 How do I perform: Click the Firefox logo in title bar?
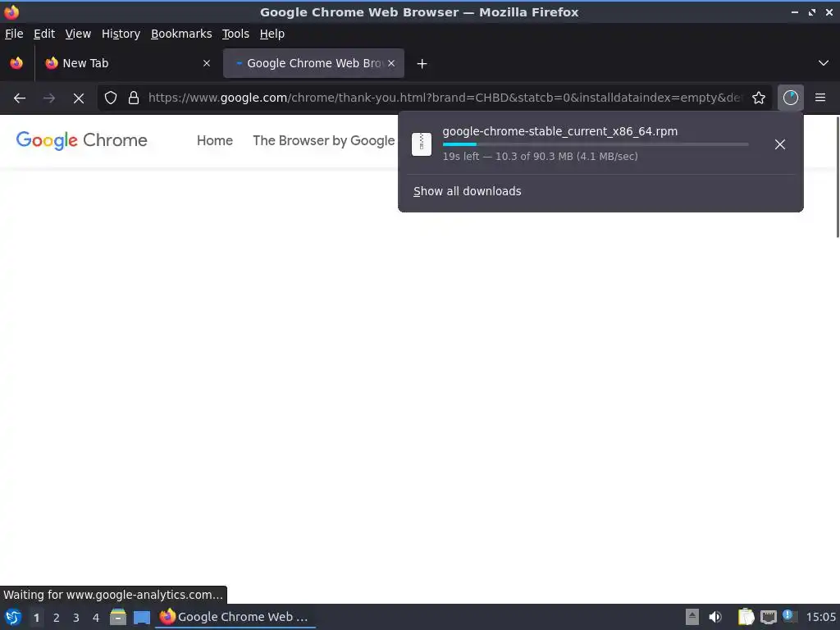[x=11, y=11]
